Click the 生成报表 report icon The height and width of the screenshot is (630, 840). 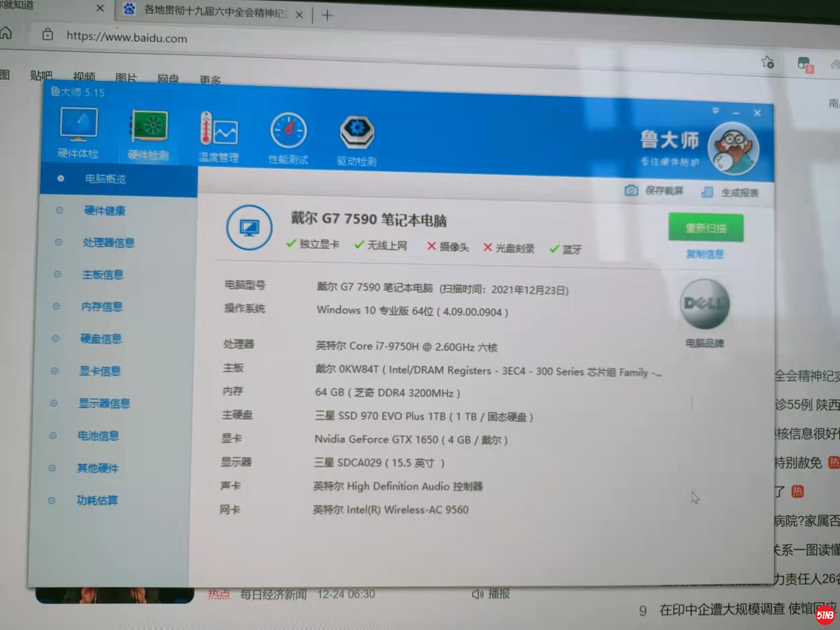(707, 192)
